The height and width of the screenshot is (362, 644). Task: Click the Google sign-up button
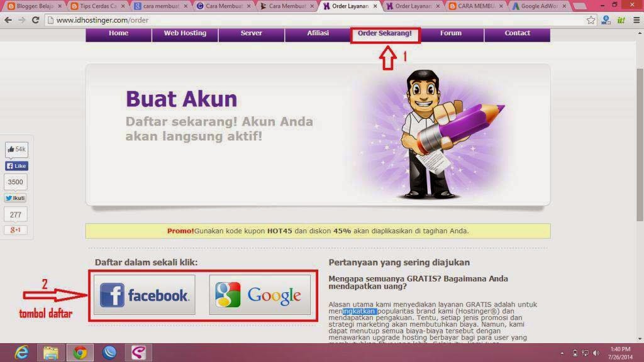(x=259, y=295)
